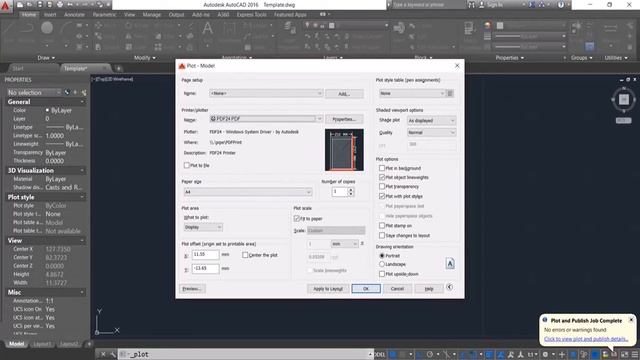Expand the Draw panel flyout
The image size is (640, 360).
(46, 58)
